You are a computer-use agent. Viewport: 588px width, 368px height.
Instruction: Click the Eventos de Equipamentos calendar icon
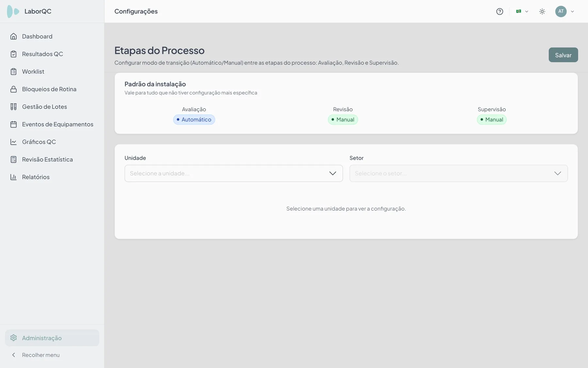point(13,124)
